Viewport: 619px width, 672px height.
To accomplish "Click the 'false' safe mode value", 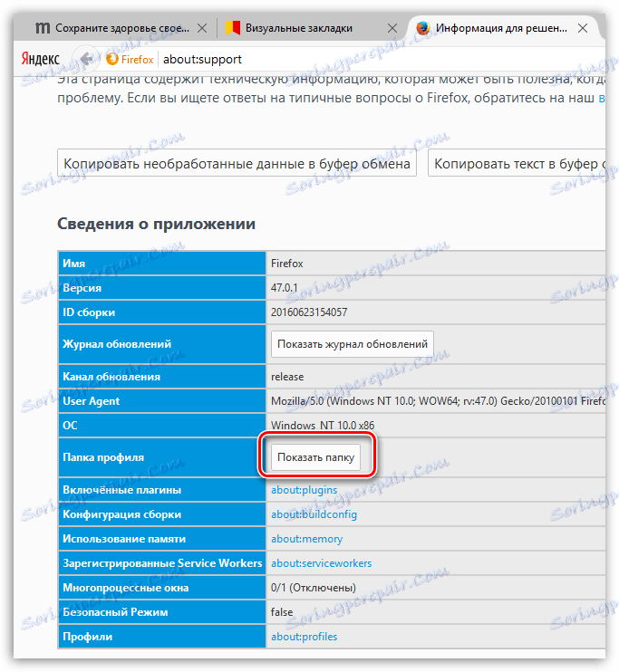I will [x=282, y=612].
